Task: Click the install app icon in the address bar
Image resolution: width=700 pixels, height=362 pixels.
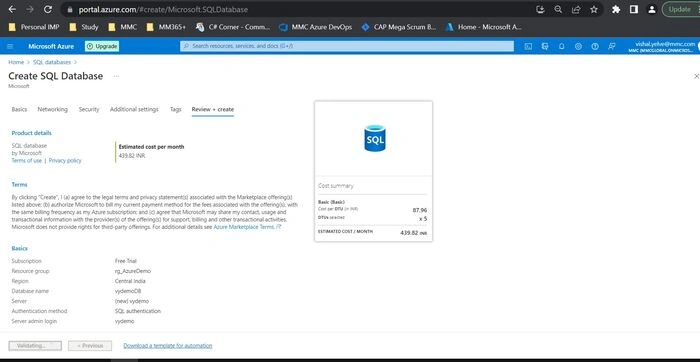Action: click(540, 9)
